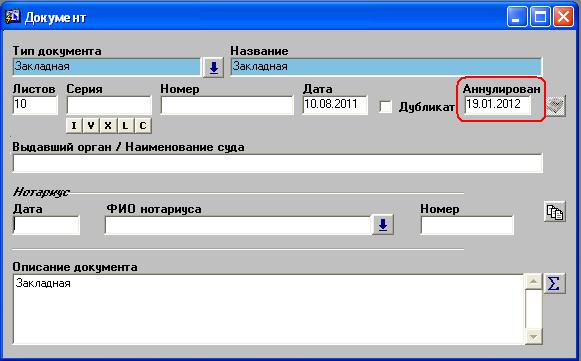Click the description scrollbar up arrow
581x361 pixels.
point(534,282)
